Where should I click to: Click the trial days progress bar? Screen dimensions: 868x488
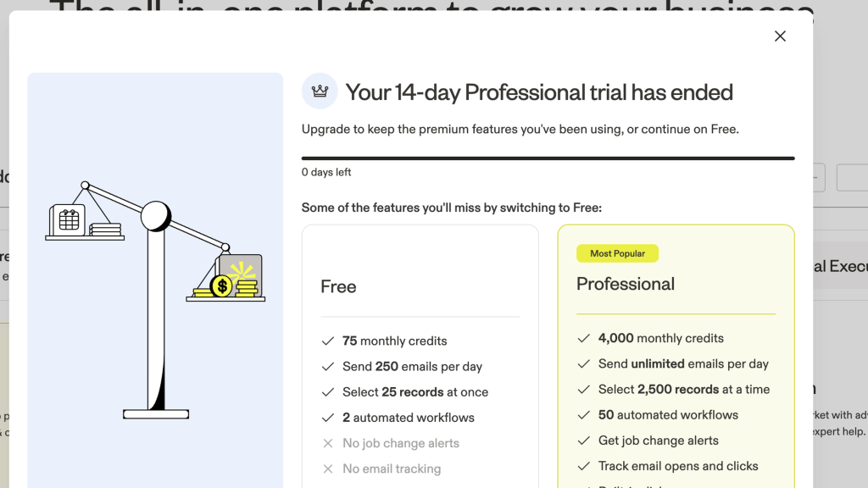point(548,158)
